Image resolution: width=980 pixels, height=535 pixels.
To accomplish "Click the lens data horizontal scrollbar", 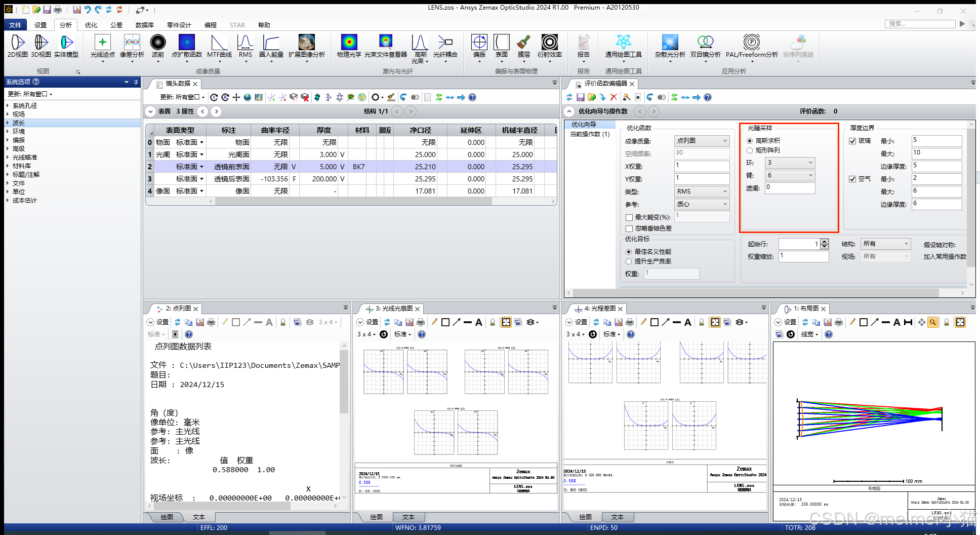I will point(353,201).
